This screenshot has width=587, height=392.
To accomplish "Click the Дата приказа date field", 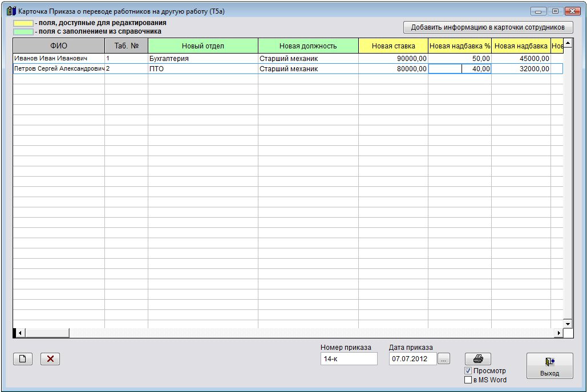I will pyautogui.click(x=412, y=359).
